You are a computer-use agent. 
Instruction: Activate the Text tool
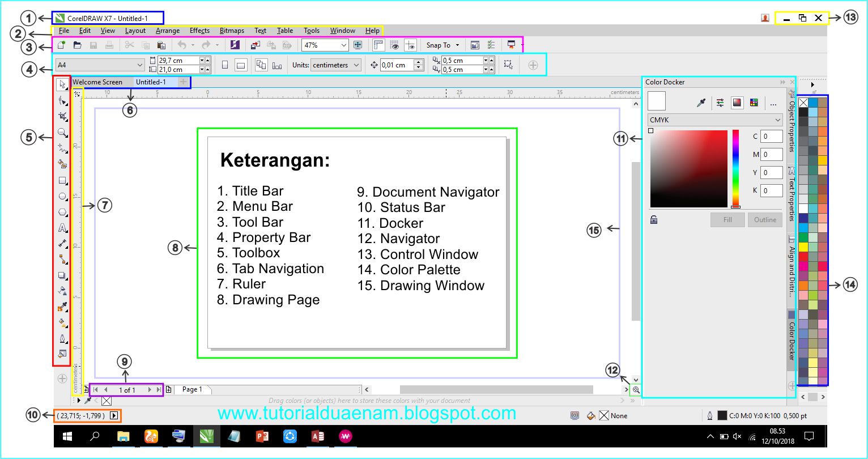[x=62, y=228]
